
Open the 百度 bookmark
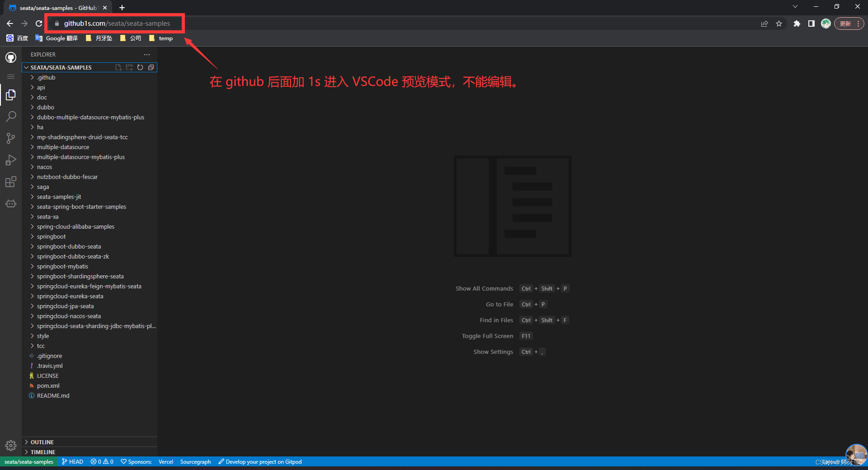click(18, 38)
